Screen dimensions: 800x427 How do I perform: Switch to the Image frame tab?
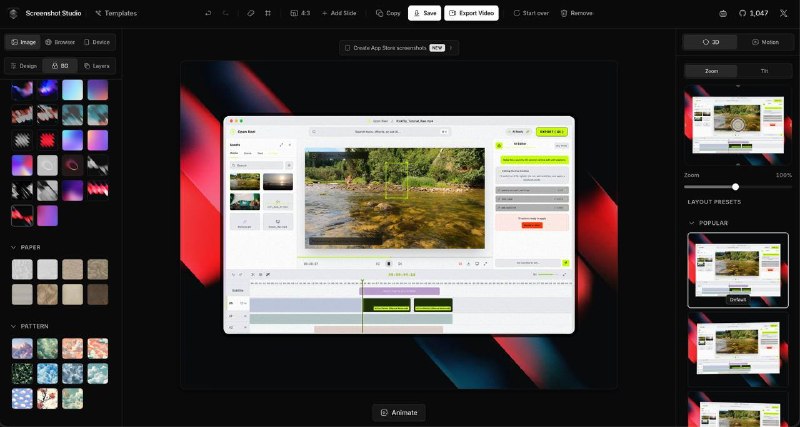click(23, 42)
